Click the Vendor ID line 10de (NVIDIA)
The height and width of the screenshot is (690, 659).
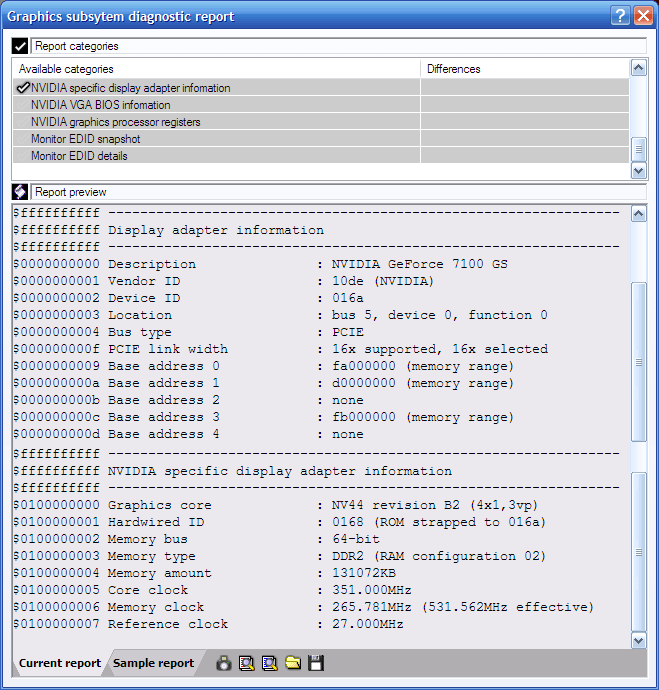223,281
